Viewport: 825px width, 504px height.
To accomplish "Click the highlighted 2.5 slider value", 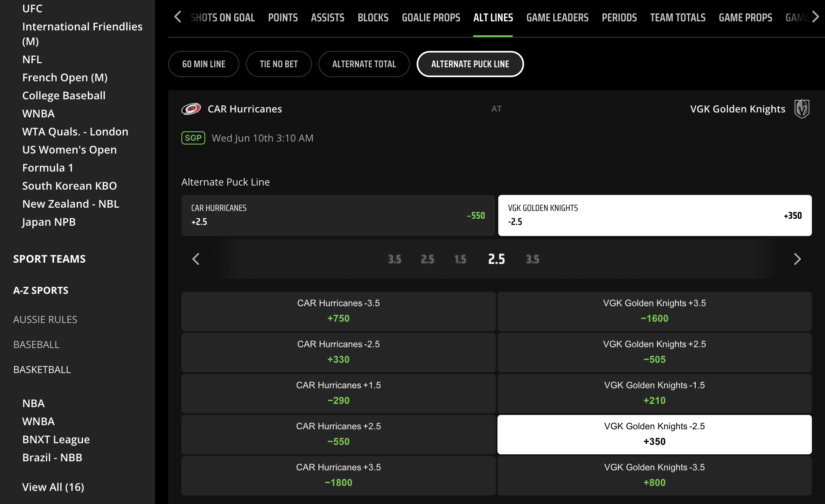I will pyautogui.click(x=496, y=259).
